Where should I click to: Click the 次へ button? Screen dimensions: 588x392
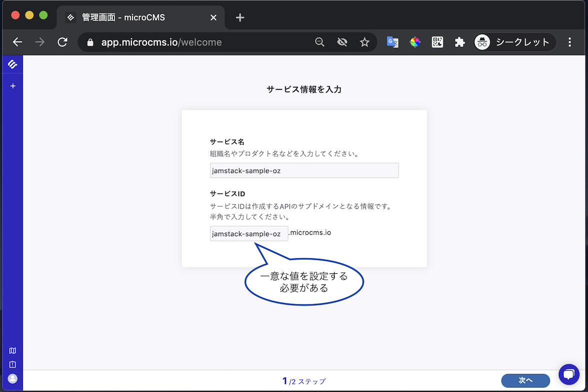tap(525, 380)
